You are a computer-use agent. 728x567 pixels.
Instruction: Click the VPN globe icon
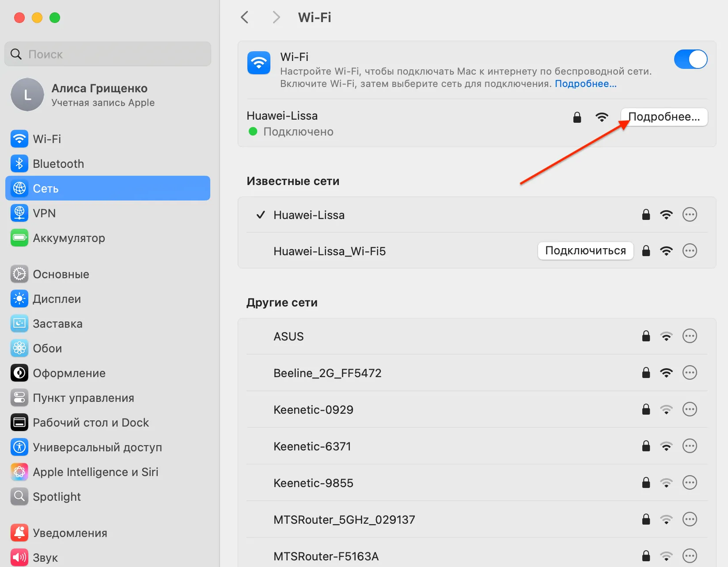coord(19,213)
